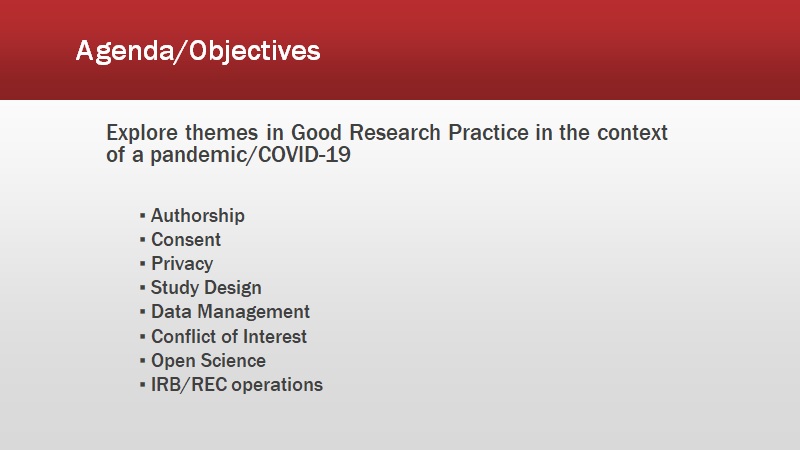
Task: Click the bullet marker before IRB/REC operations
Action: [142, 385]
